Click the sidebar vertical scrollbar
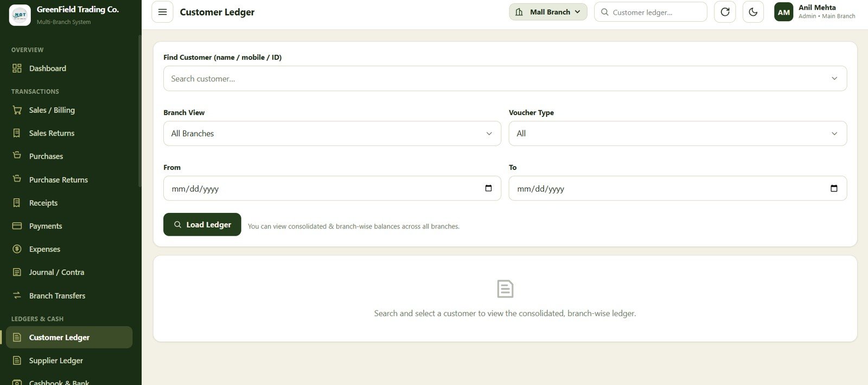868x385 pixels. point(140,111)
